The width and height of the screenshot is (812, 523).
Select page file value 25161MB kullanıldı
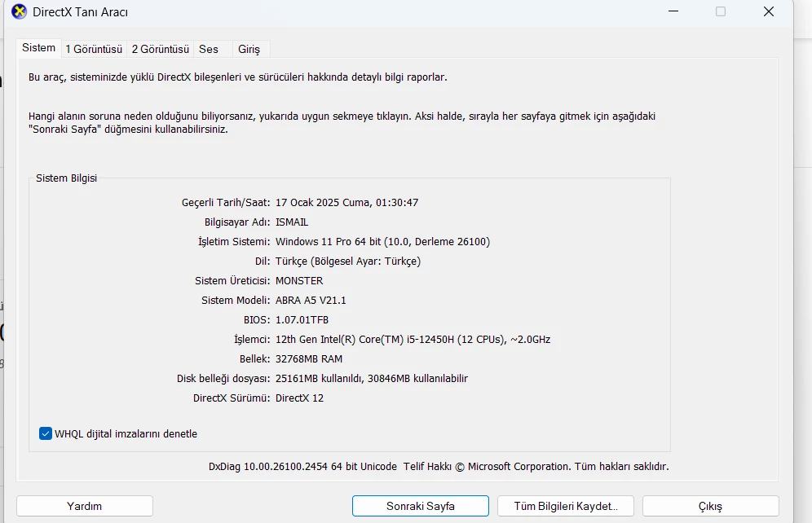click(320, 379)
